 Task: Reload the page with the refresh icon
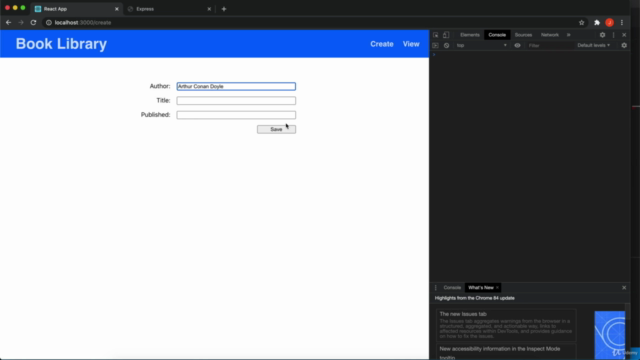tap(33, 22)
